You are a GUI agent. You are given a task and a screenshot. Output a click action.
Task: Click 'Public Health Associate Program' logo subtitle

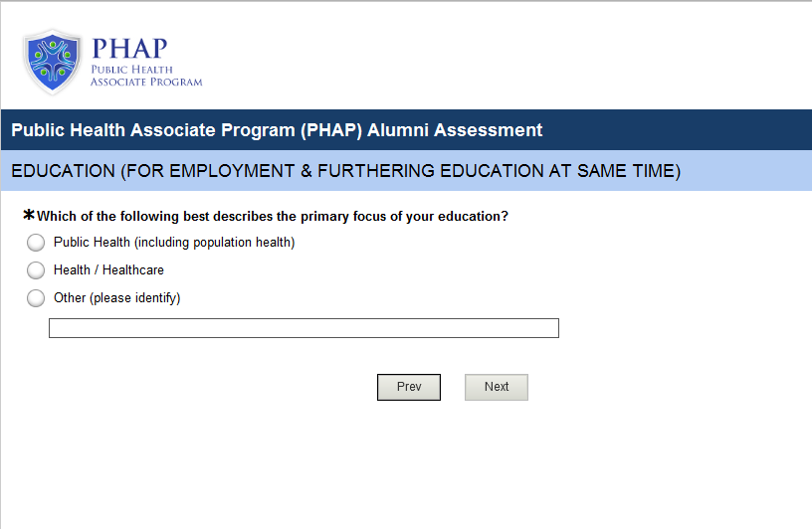point(145,76)
